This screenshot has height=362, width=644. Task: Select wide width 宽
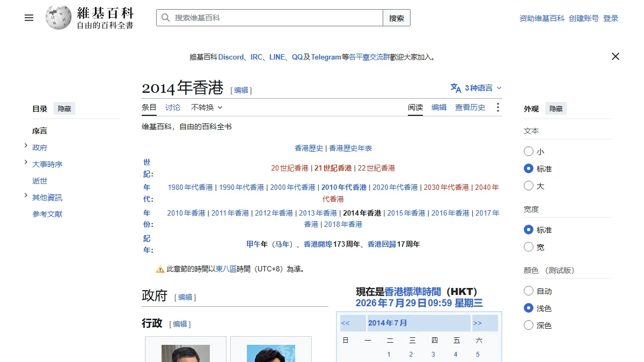(x=529, y=247)
